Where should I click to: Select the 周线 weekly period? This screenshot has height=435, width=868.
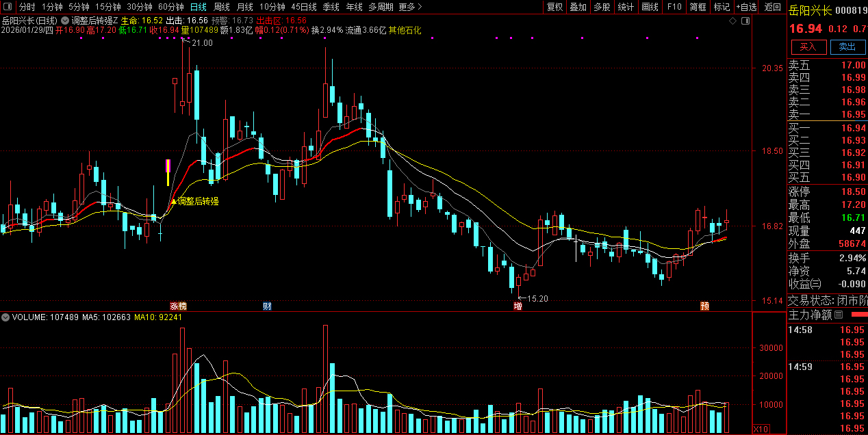pos(222,7)
